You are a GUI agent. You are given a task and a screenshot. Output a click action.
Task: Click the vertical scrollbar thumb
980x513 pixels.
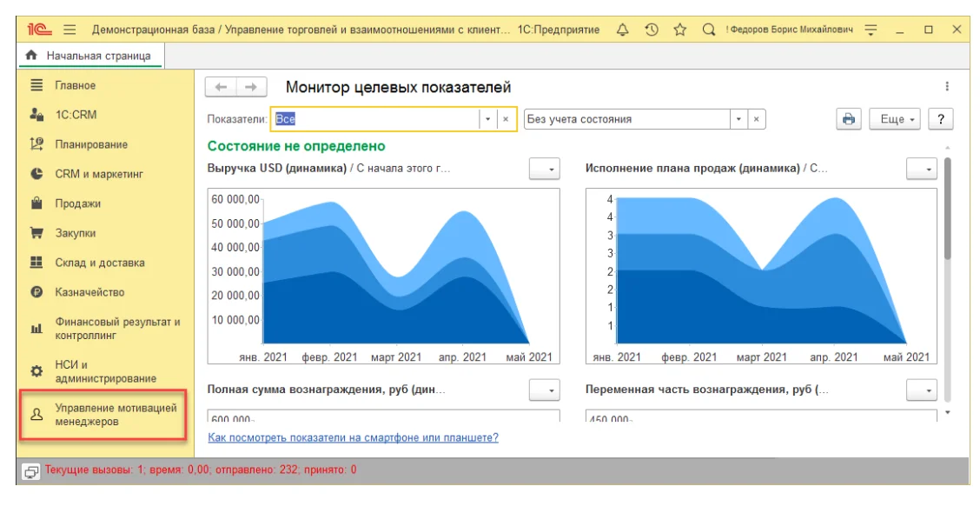click(x=948, y=209)
